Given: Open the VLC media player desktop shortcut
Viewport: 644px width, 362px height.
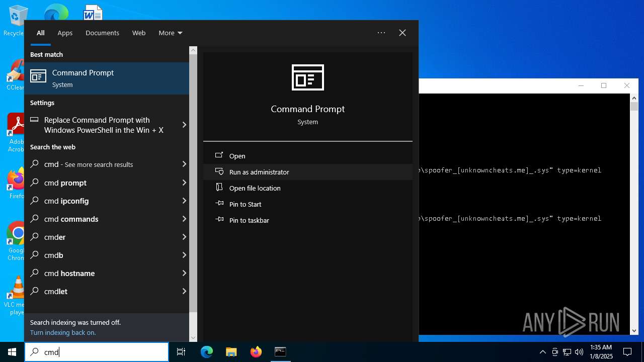Looking at the screenshot, I should [16, 296].
